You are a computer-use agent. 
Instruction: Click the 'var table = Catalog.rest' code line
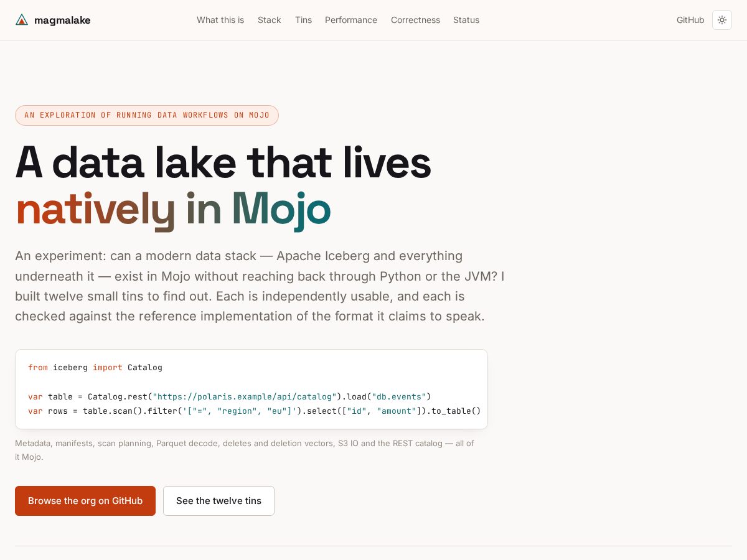[x=230, y=396]
